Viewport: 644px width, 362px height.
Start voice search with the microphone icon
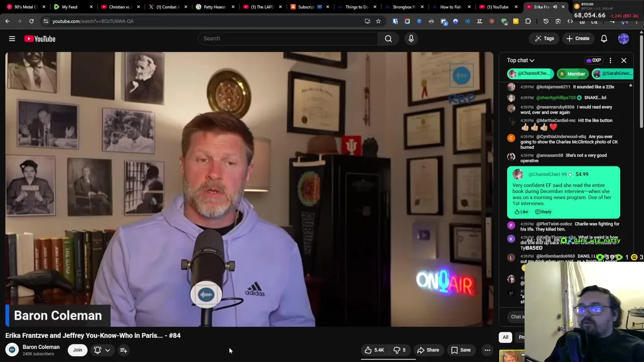411,39
